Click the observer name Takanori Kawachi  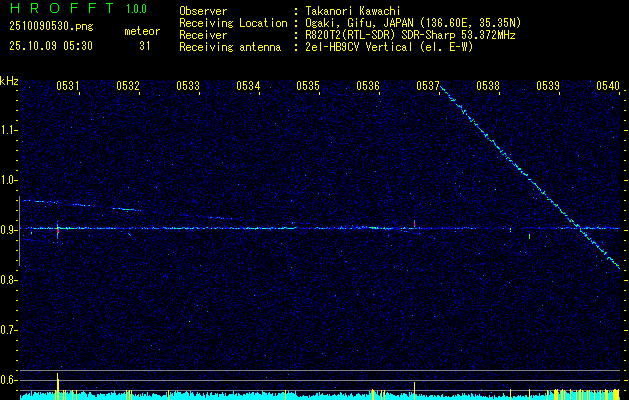click(354, 11)
